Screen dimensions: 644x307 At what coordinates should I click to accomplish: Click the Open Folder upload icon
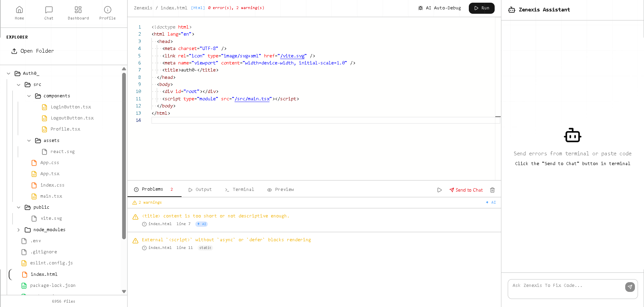pyautogui.click(x=14, y=51)
